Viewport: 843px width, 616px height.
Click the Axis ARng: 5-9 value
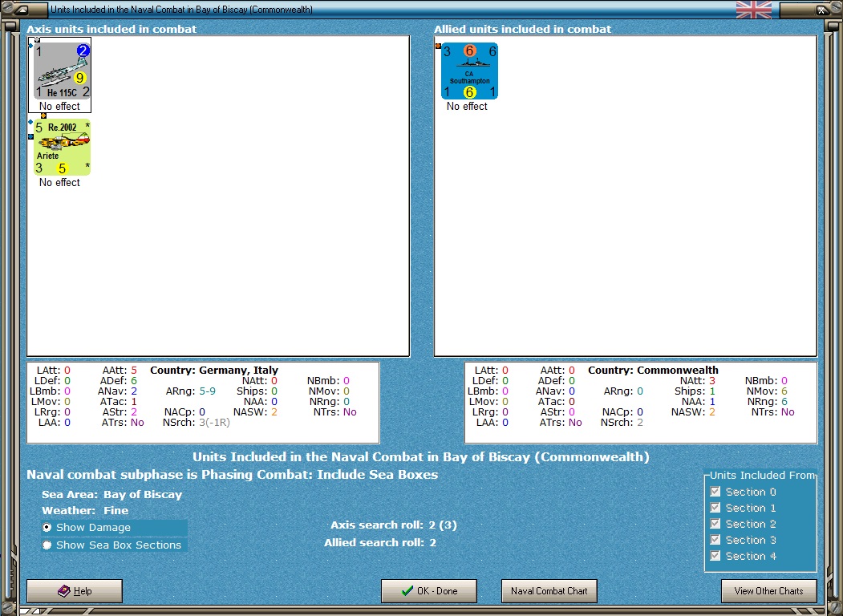coord(208,391)
